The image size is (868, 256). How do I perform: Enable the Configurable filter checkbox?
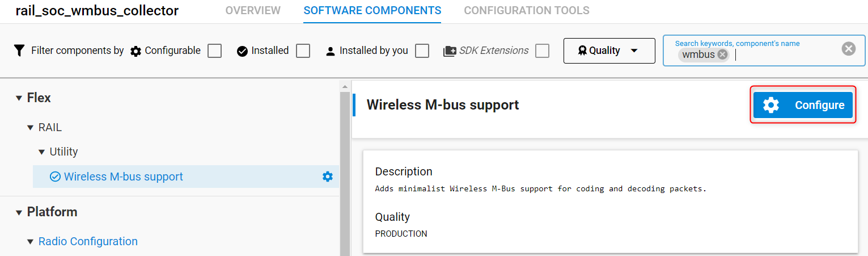214,51
